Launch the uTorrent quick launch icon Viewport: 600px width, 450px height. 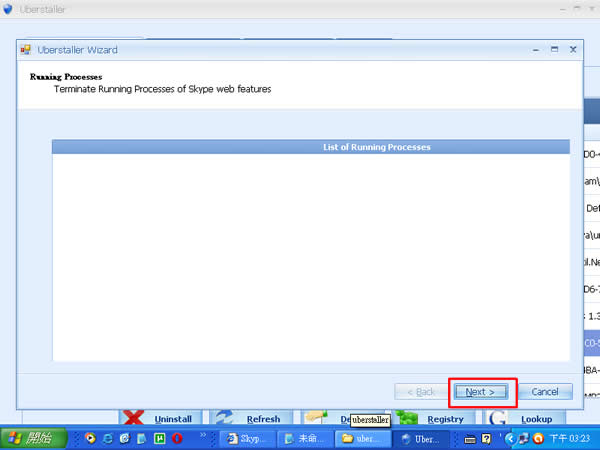click(159, 438)
